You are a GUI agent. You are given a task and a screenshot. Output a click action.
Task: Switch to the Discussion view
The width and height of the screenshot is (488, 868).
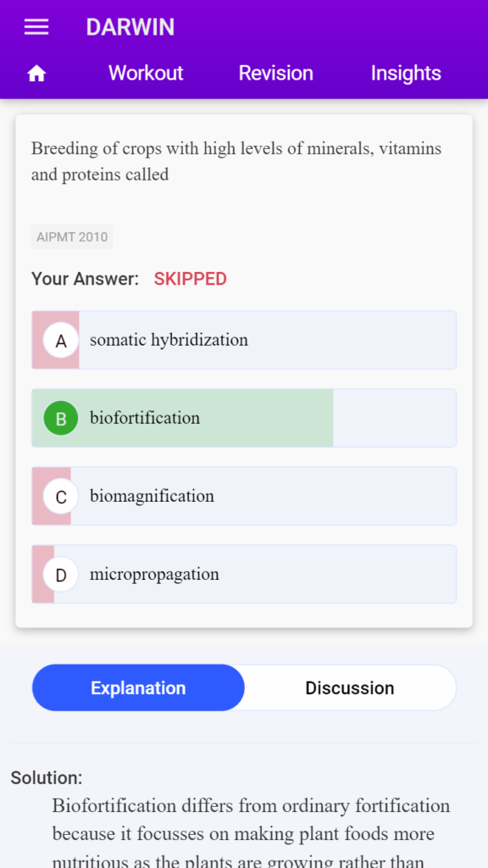(350, 688)
